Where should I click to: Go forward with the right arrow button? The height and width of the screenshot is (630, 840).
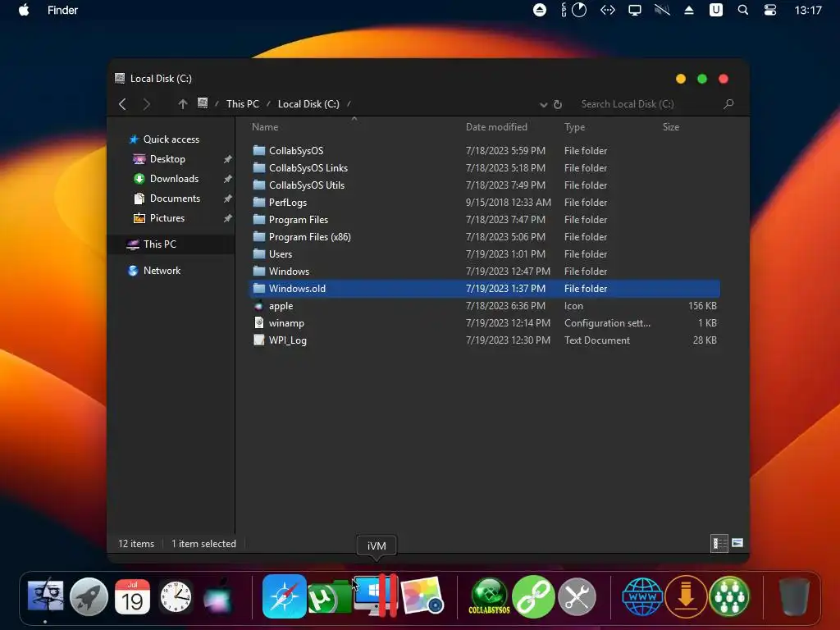pyautogui.click(x=147, y=104)
